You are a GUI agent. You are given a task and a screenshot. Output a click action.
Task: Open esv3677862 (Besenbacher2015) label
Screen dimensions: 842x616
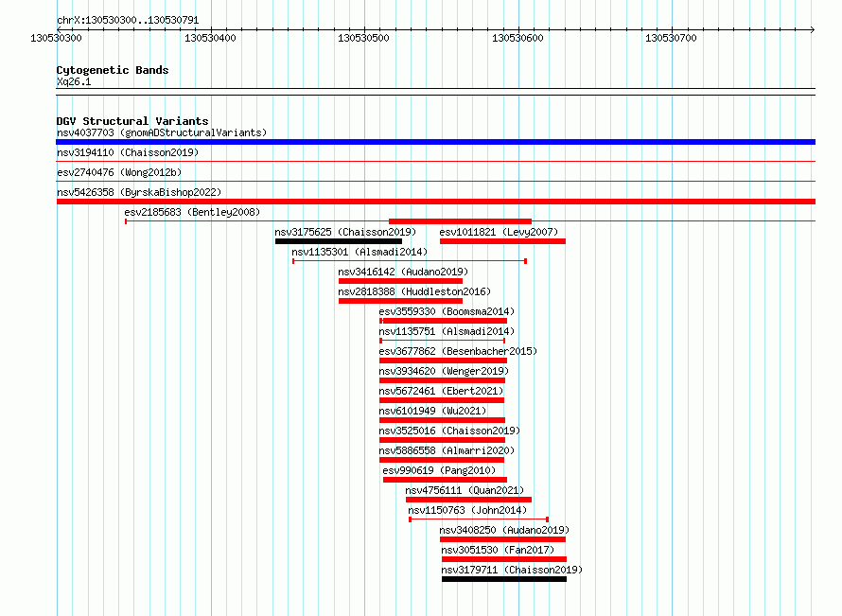tap(458, 351)
